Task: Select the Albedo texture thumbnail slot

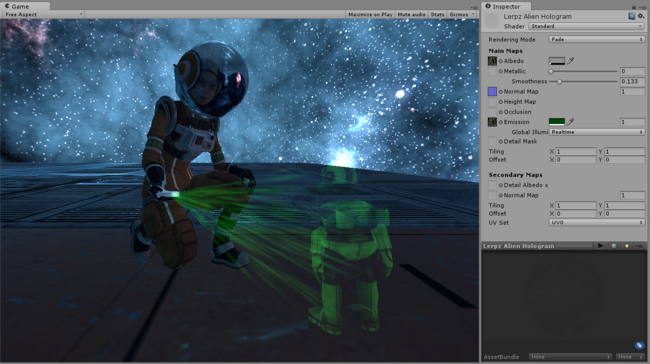Action: coord(492,61)
